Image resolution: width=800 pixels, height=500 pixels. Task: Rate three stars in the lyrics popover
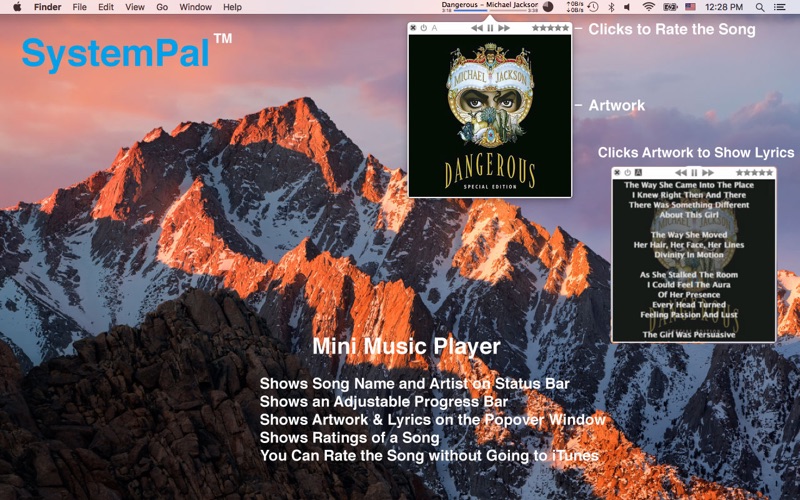[755, 172]
